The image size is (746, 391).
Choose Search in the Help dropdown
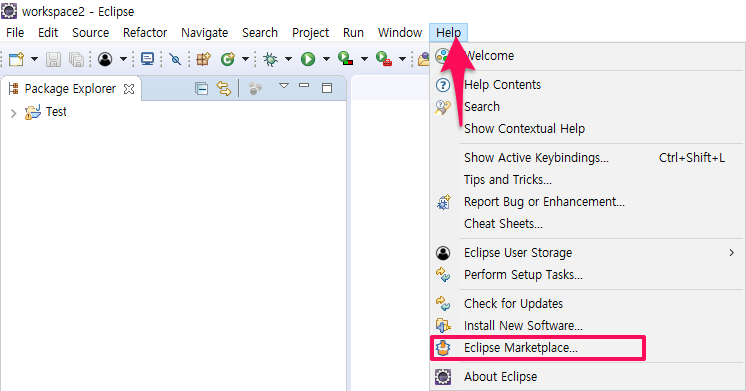coord(588,107)
